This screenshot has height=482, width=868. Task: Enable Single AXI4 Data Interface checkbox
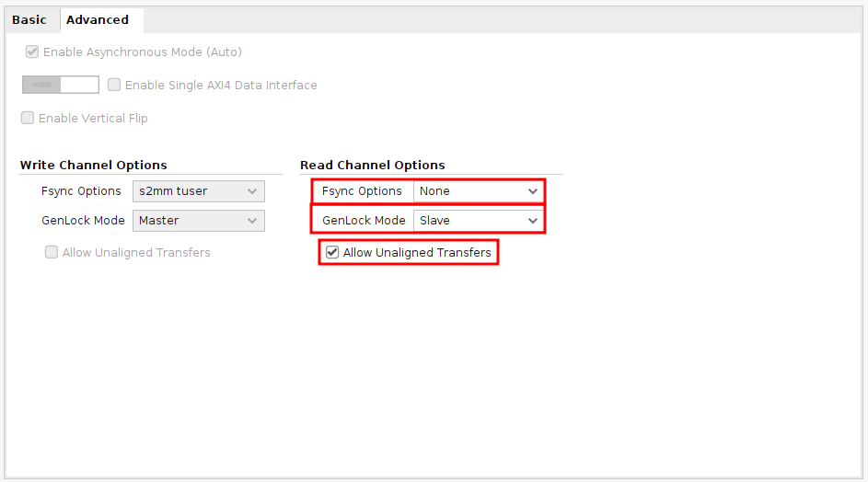pyautogui.click(x=114, y=85)
